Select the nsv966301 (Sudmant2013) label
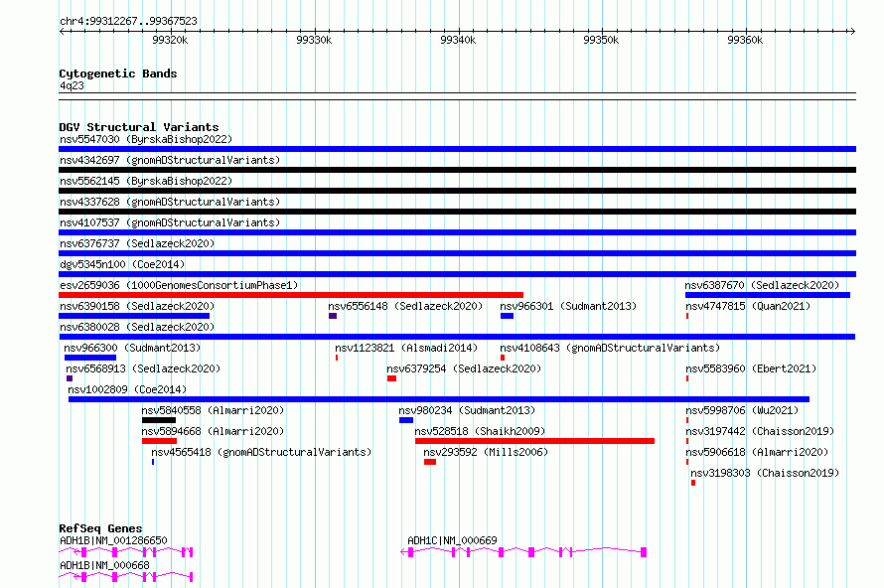884x588 pixels. 568,306
